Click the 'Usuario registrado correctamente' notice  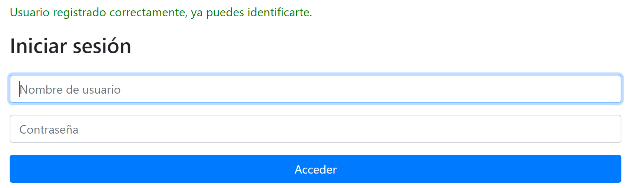tap(99, 13)
